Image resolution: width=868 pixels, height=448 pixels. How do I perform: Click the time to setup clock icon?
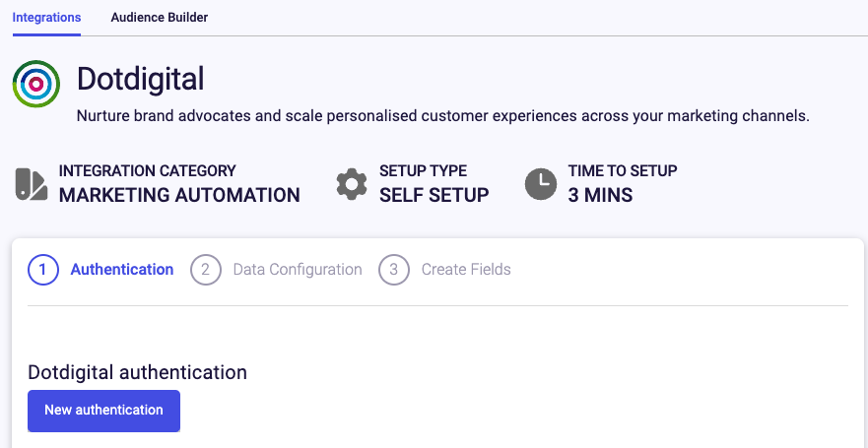point(540,184)
